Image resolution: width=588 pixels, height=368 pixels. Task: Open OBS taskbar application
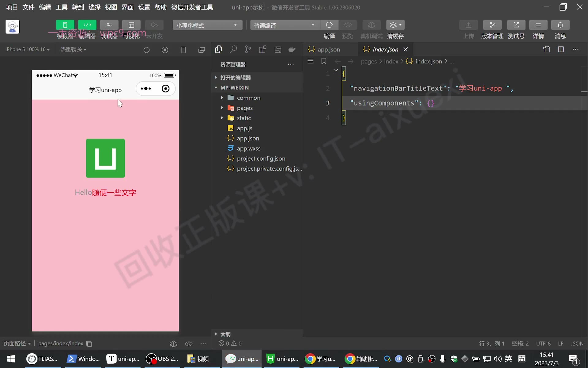163,359
